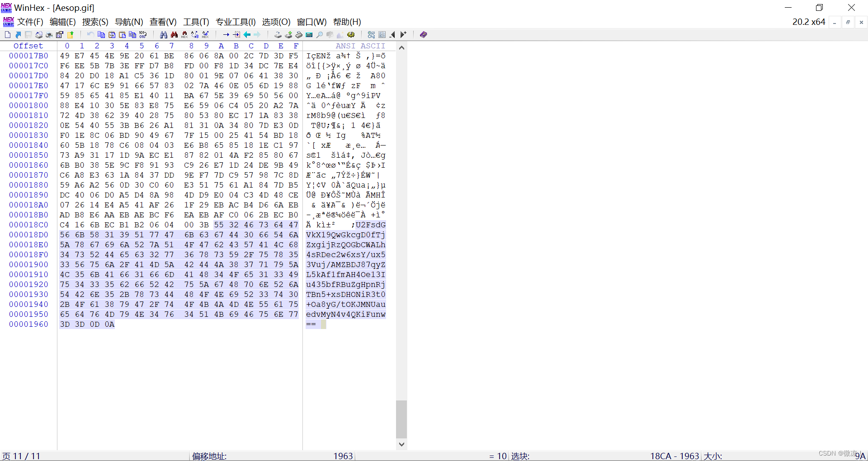
Task: Minimize the inner Aesop.gif document window
Action: coord(835,22)
